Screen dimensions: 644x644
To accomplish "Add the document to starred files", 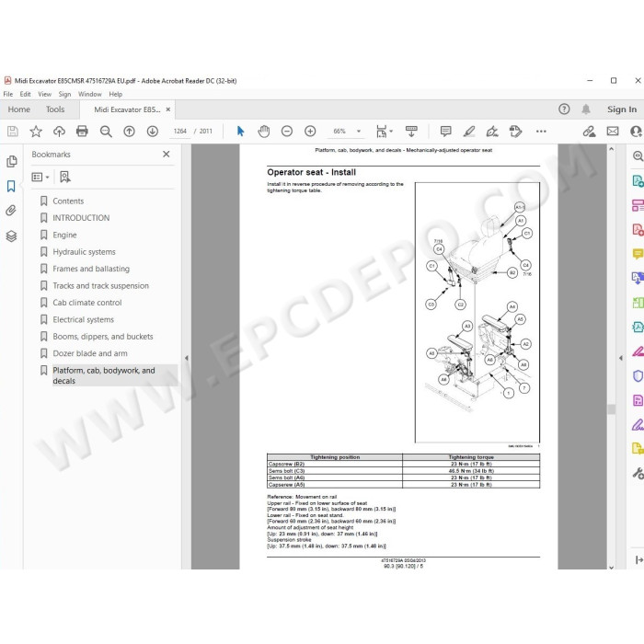I will click(x=36, y=132).
